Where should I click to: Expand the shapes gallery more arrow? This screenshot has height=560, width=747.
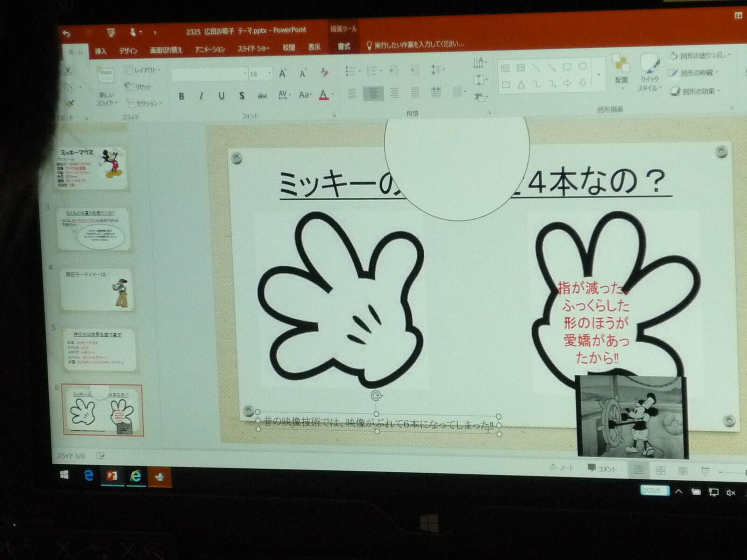click(599, 75)
